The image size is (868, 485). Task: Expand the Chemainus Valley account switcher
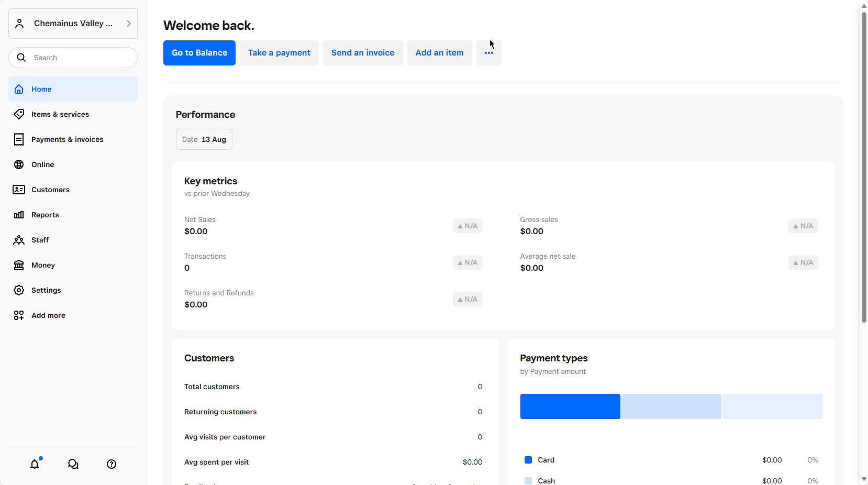[x=73, y=23]
